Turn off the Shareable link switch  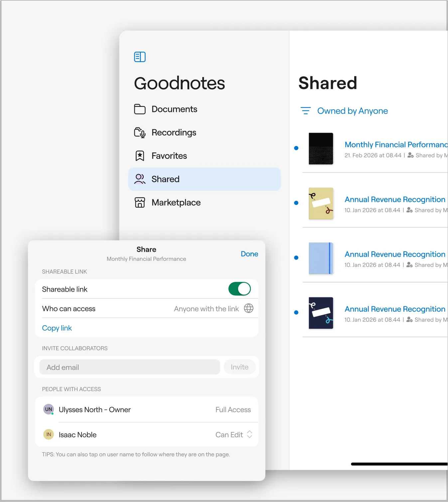[x=239, y=289]
